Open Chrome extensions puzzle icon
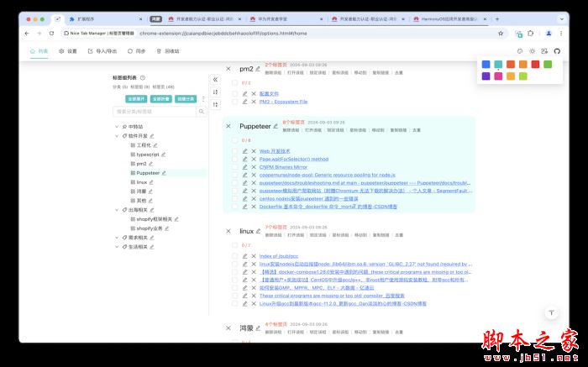This screenshot has width=588, height=367. 530,34
